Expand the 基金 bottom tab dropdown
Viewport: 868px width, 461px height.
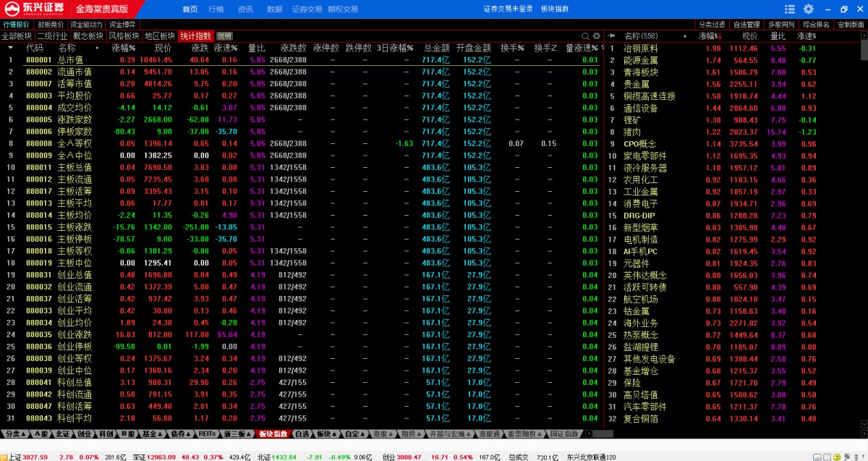(x=152, y=434)
